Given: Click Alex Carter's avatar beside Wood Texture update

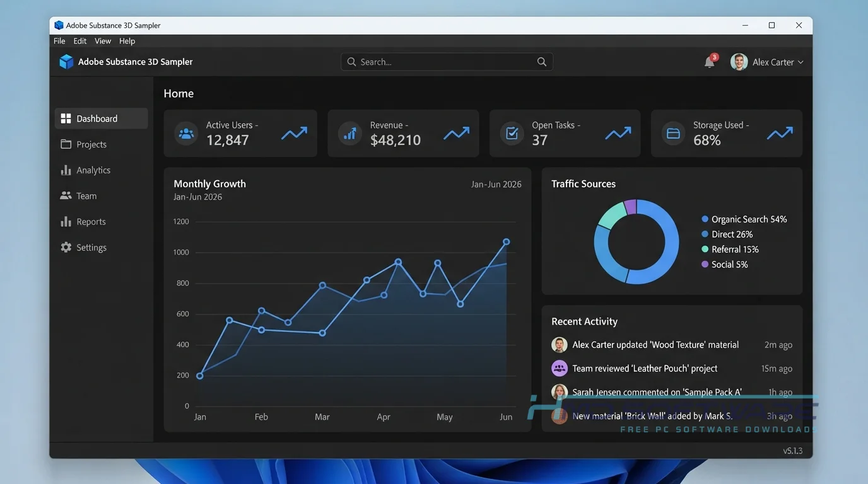Looking at the screenshot, I should coord(560,345).
